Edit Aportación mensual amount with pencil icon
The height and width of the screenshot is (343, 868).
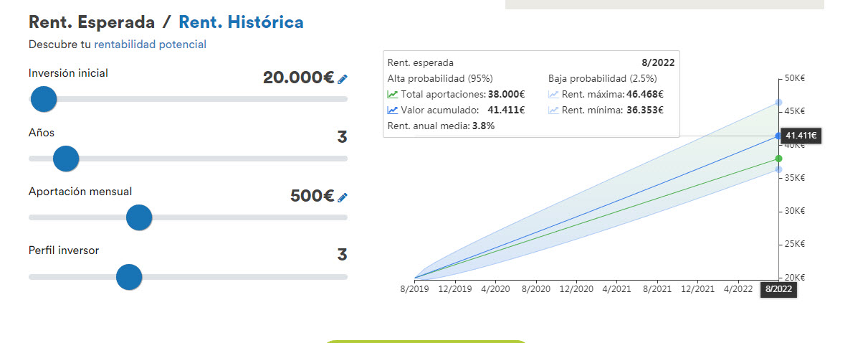(343, 197)
